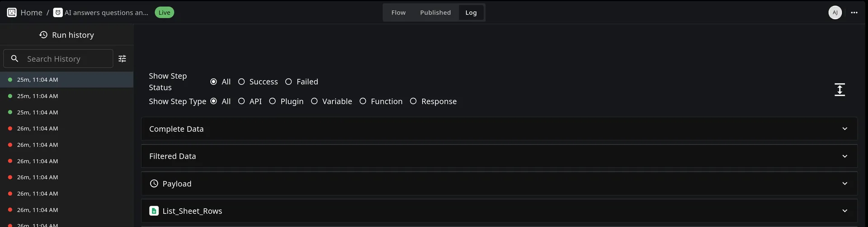The width and height of the screenshot is (868, 227).
Task: Select All under Show Step Status
Action: pos(213,82)
